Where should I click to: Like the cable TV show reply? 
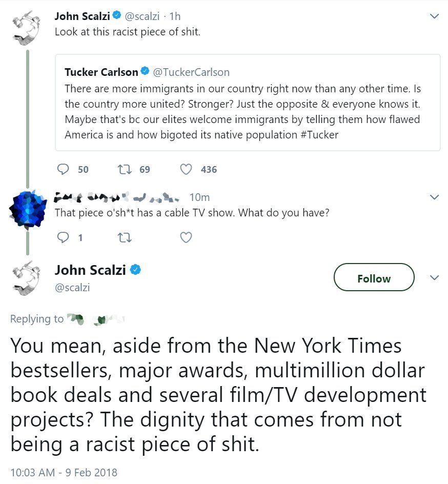(x=187, y=237)
